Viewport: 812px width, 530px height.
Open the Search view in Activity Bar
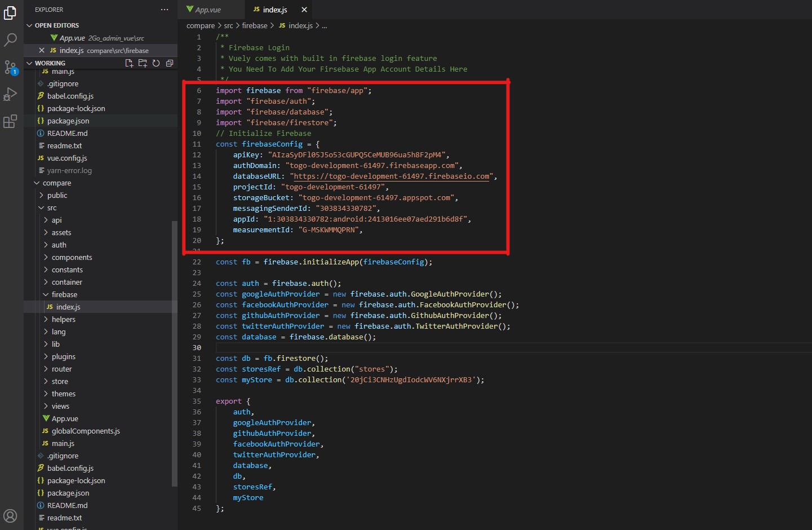pos(11,40)
